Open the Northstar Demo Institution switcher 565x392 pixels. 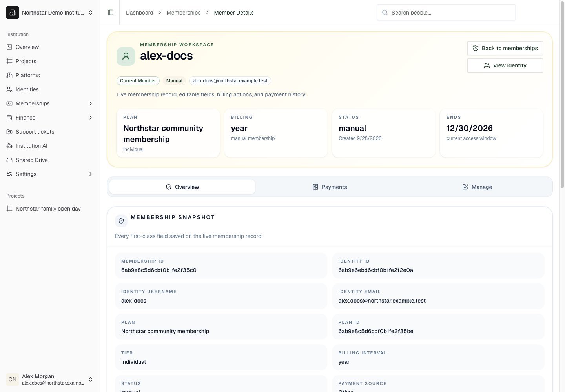pyautogui.click(x=50, y=13)
